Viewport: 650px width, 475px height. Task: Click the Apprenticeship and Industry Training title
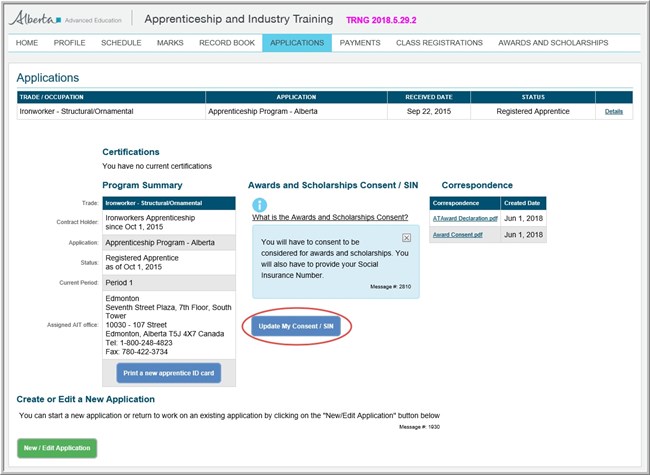pyautogui.click(x=239, y=19)
